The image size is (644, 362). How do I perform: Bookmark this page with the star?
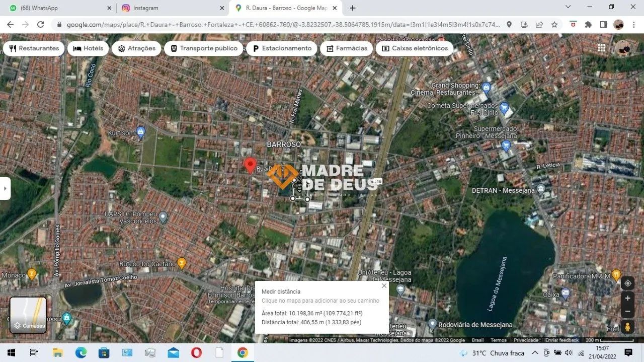(x=554, y=24)
